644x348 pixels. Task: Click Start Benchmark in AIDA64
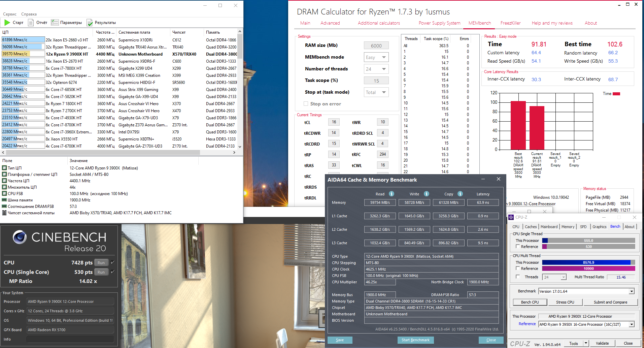coord(415,340)
